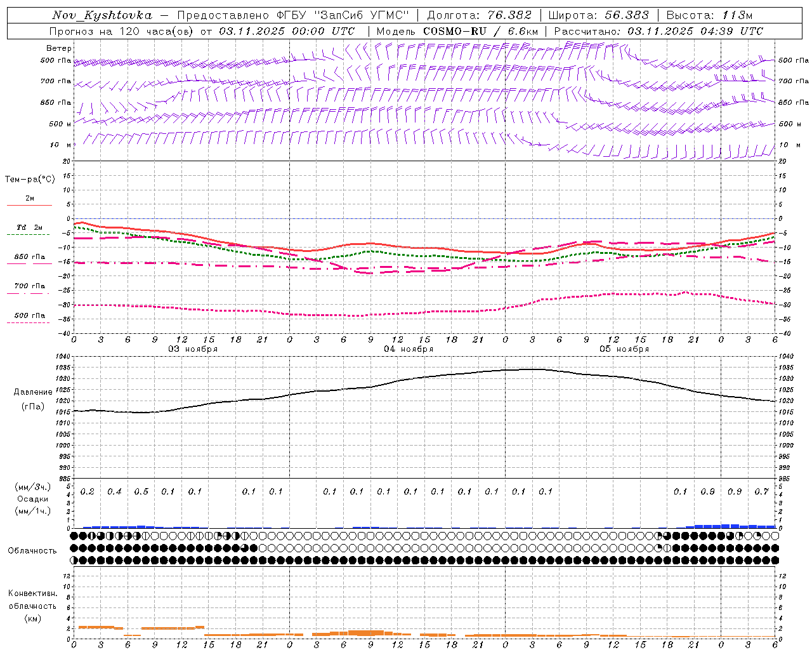Viewport: 812px width, 650px height.
Task: Click the '700 гПа' temperature legend entry
Action: coord(29,286)
